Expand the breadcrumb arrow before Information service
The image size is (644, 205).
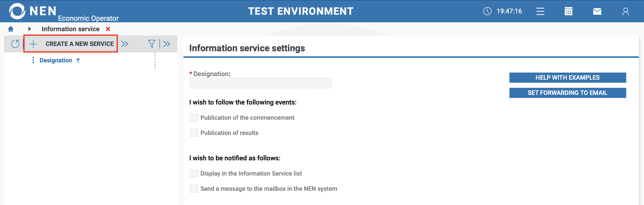point(29,29)
